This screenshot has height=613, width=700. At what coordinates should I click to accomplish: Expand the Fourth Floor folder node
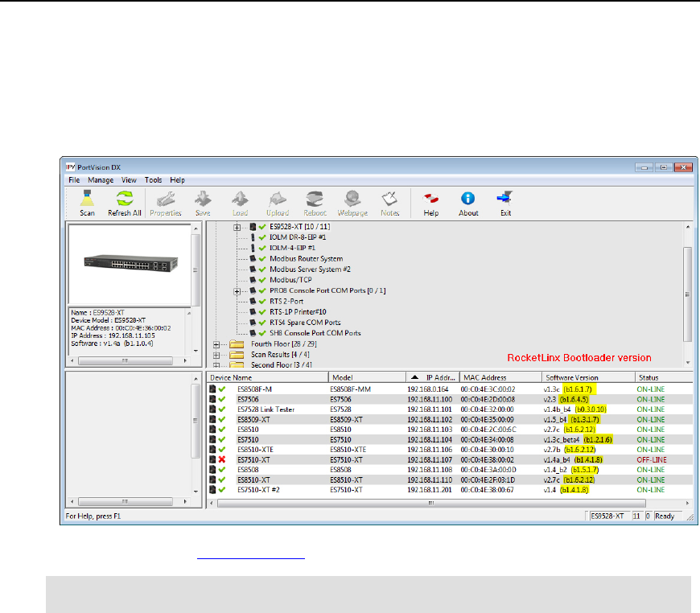coord(216,344)
